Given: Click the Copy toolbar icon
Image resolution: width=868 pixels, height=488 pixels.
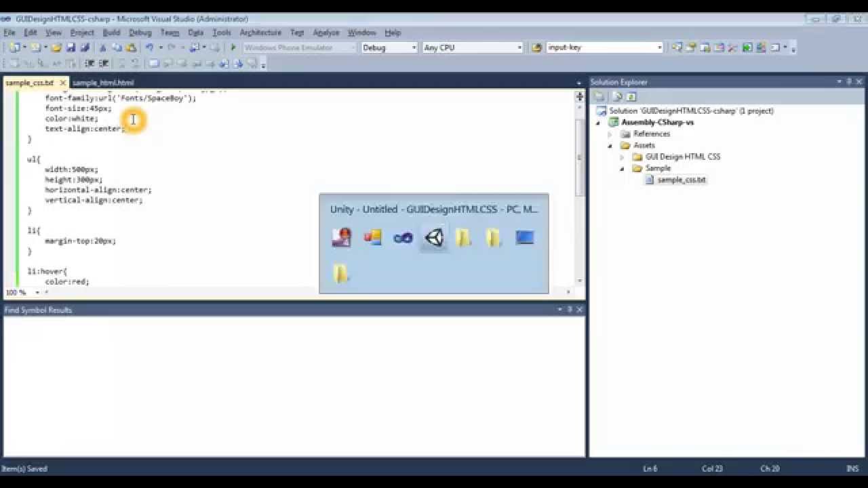Looking at the screenshot, I should pos(117,47).
